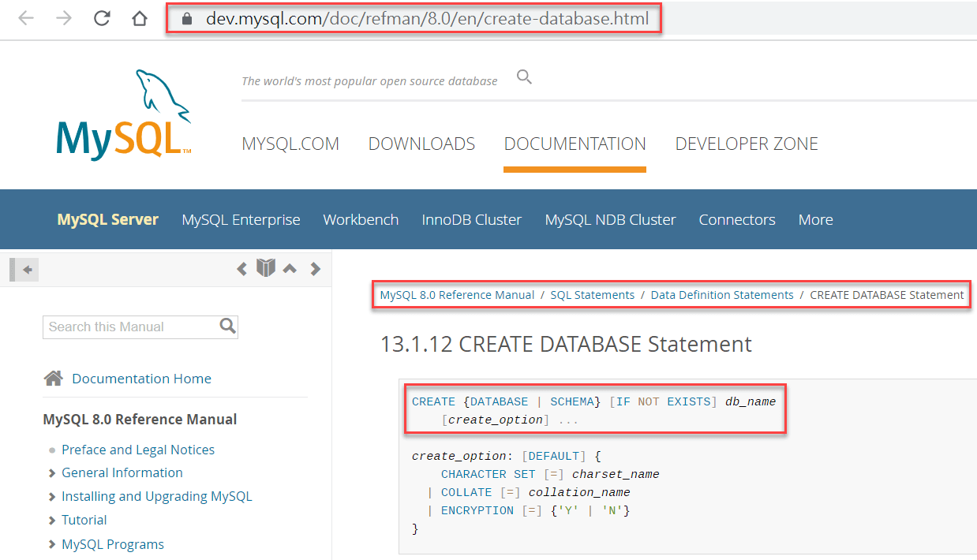The width and height of the screenshot is (977, 560).
Task: Click the manual search magnifier button
Action: tap(228, 326)
